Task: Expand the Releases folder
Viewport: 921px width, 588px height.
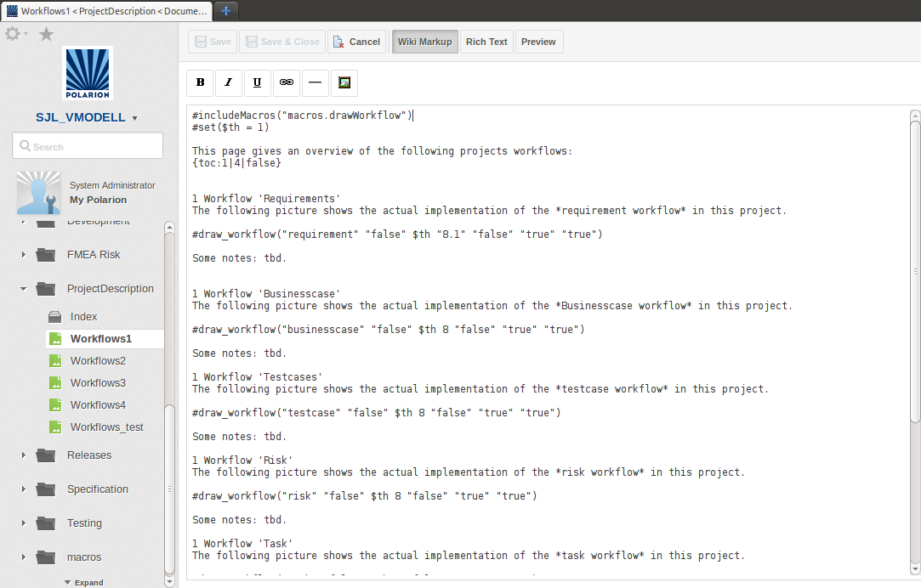Action: pyautogui.click(x=23, y=455)
